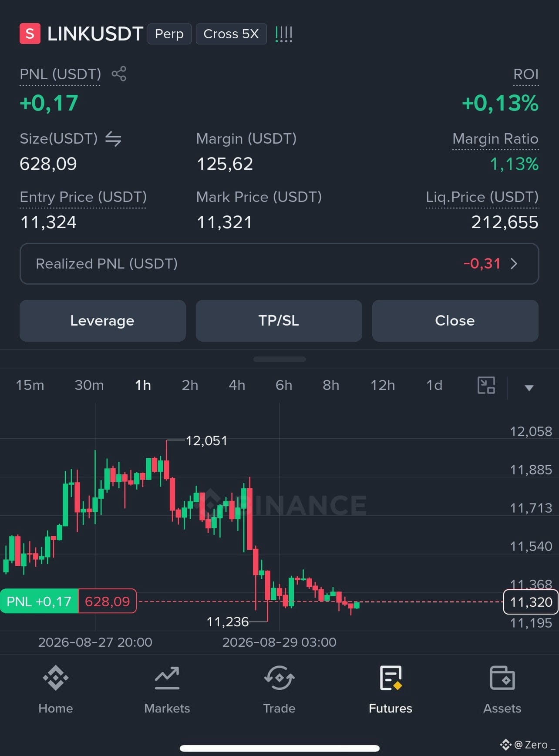
Task: Switch chart to 6h interval
Action: (284, 385)
